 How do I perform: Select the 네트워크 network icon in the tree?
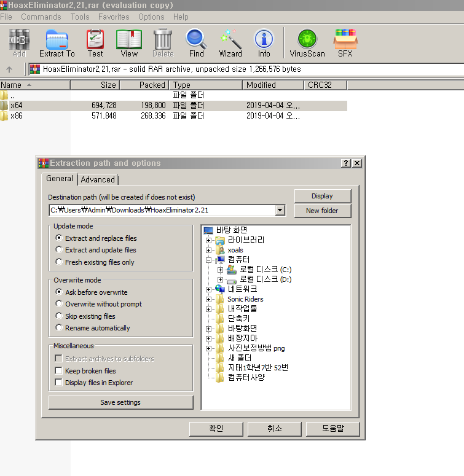220,289
